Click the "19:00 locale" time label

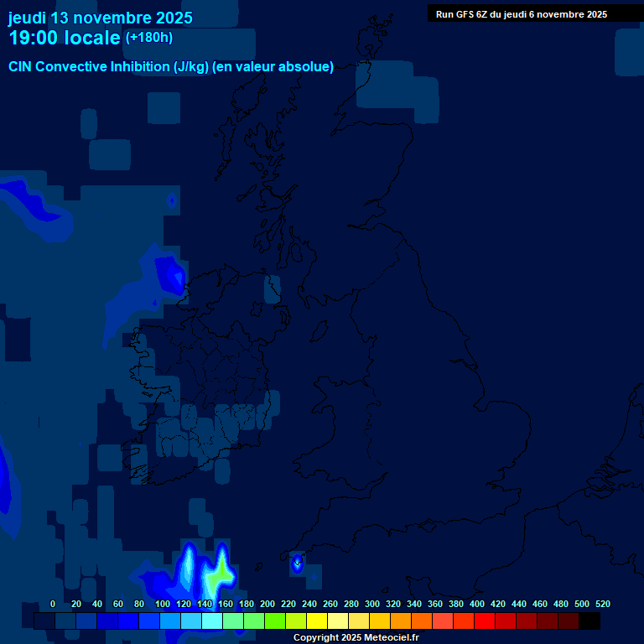click(65, 38)
